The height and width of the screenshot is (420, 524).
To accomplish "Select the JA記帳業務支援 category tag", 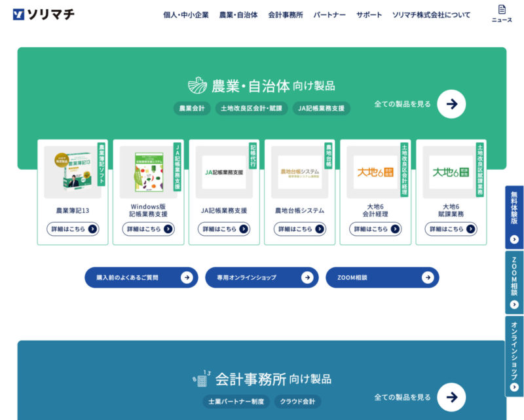I will click(321, 108).
